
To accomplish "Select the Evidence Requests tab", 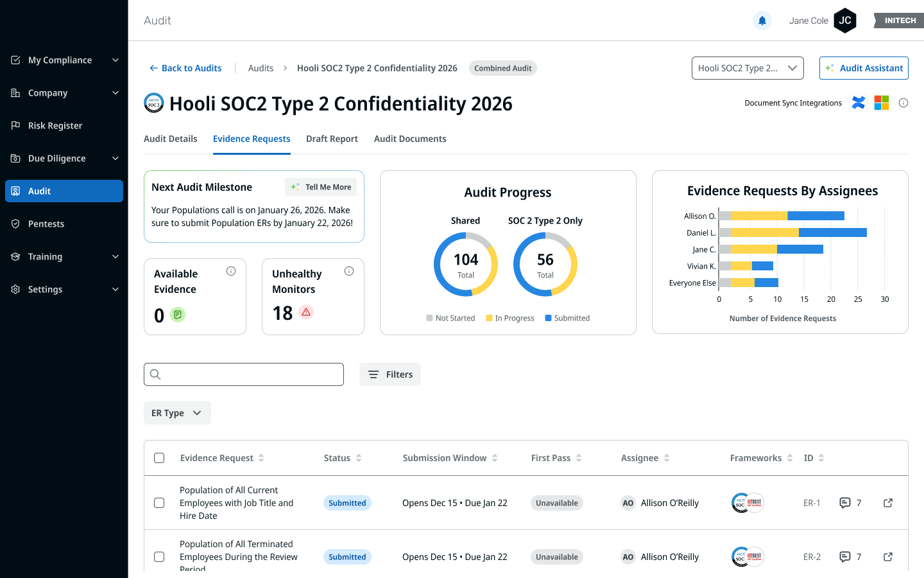I will pos(252,139).
